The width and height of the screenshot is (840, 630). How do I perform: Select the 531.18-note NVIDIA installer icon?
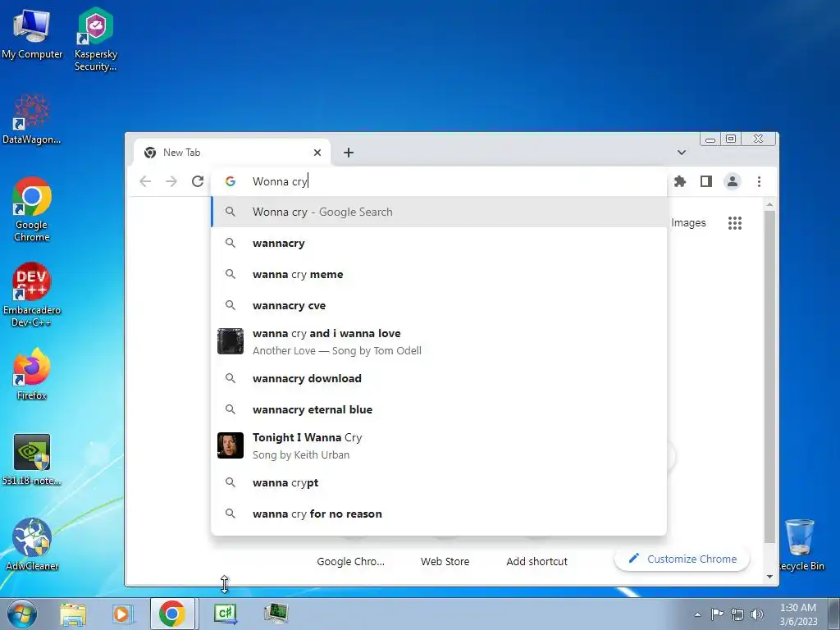click(x=32, y=459)
